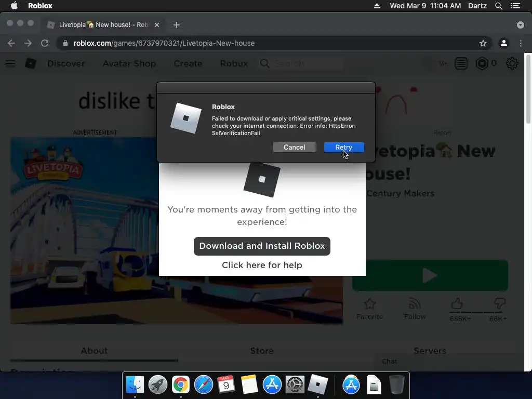This screenshot has width=532, height=399.
Task: Open Notification Center list icon
Action: click(x=515, y=6)
